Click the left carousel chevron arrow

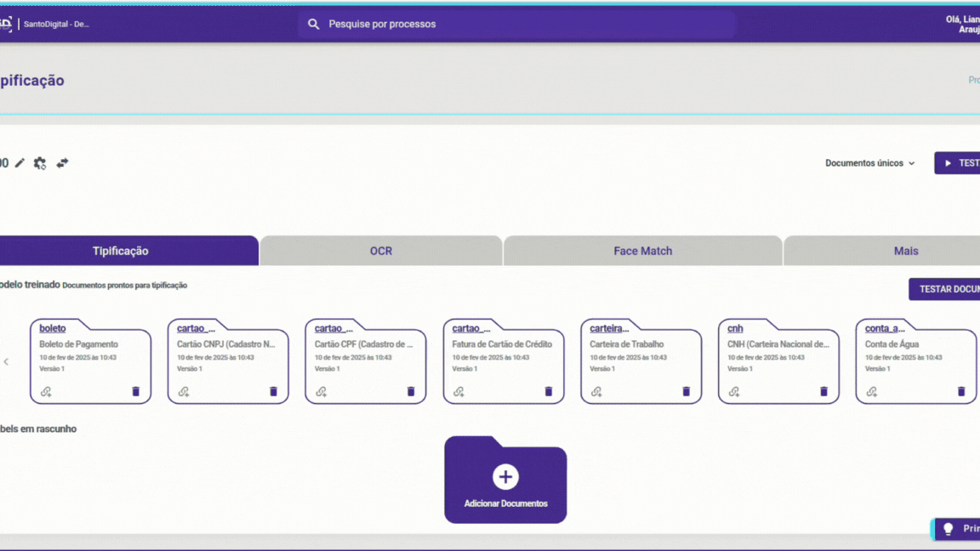(7, 361)
